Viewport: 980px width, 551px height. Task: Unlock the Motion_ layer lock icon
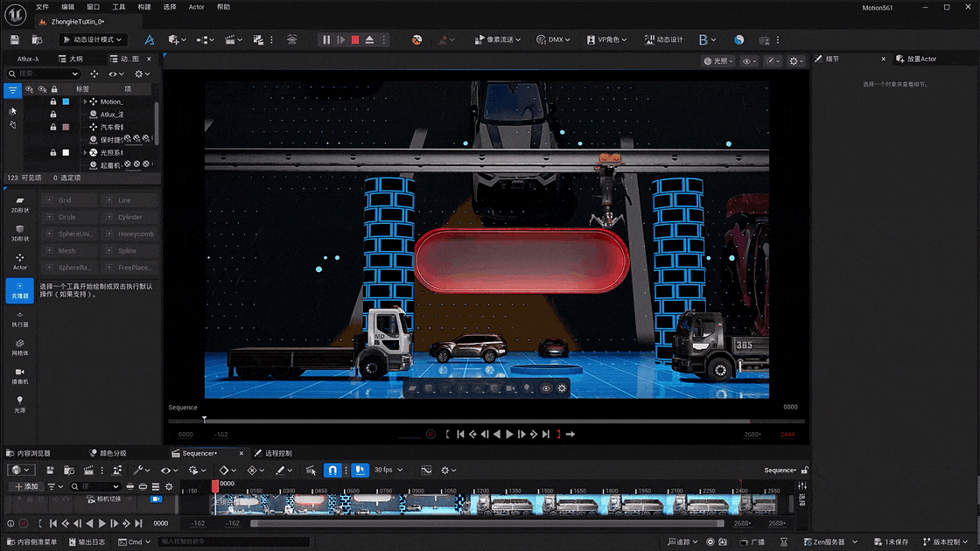click(53, 102)
